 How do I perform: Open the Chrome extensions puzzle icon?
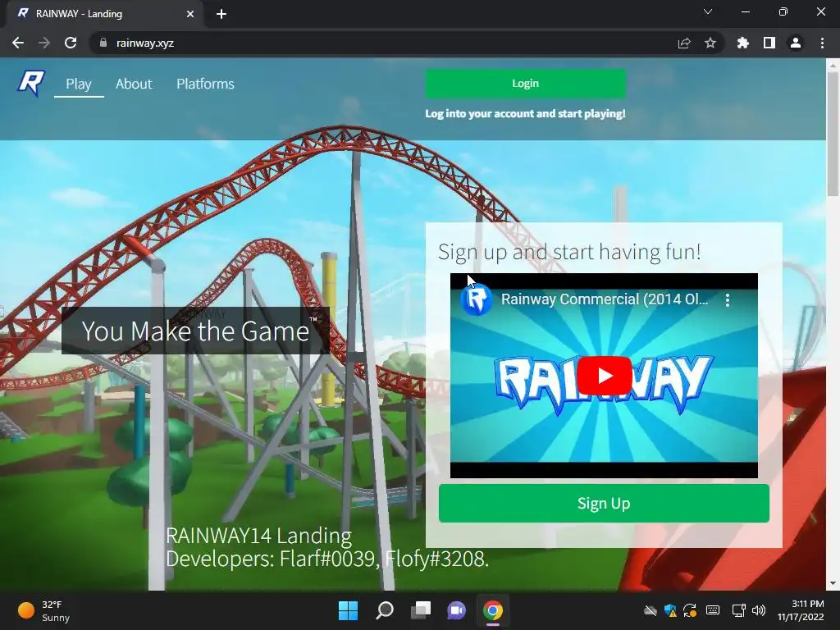coord(742,43)
